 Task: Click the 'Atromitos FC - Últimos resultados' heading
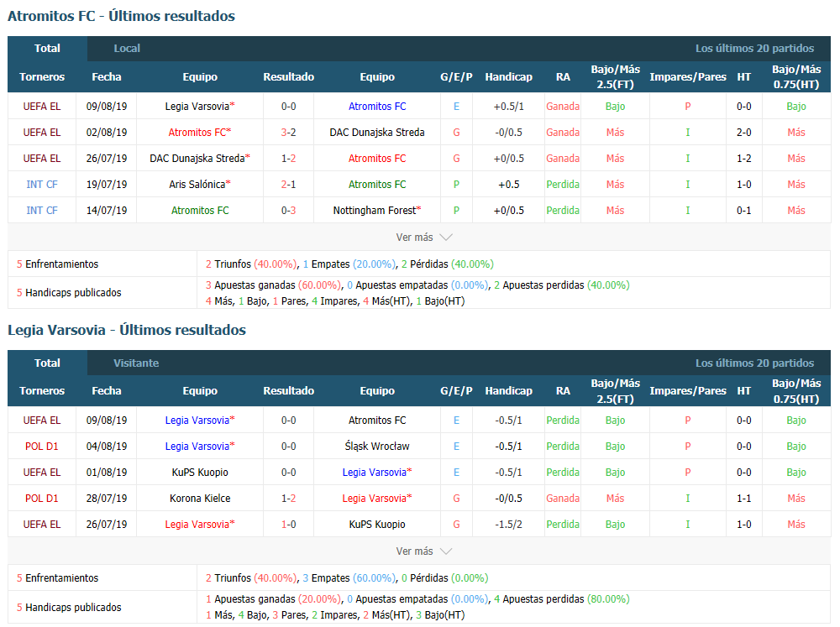121,16
